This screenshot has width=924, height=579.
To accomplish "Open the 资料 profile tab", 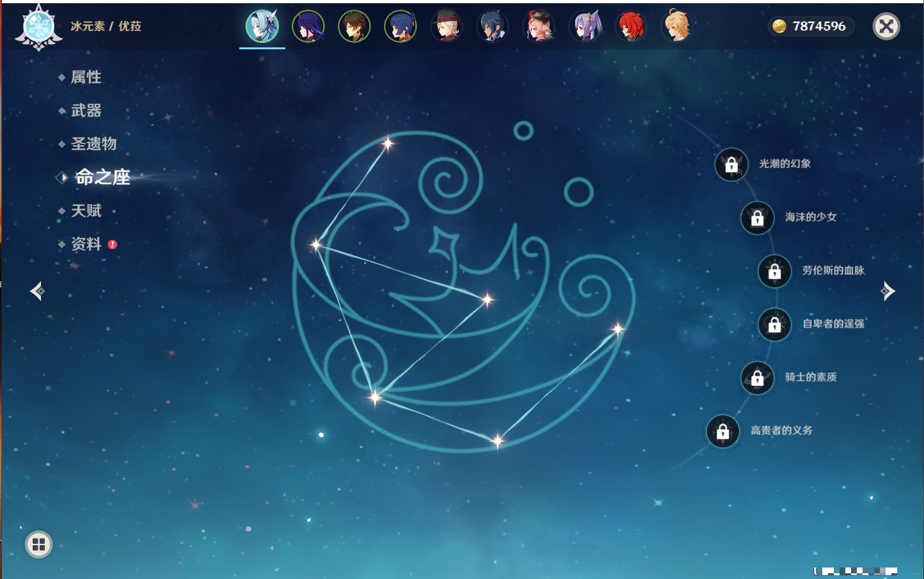I will [x=86, y=244].
